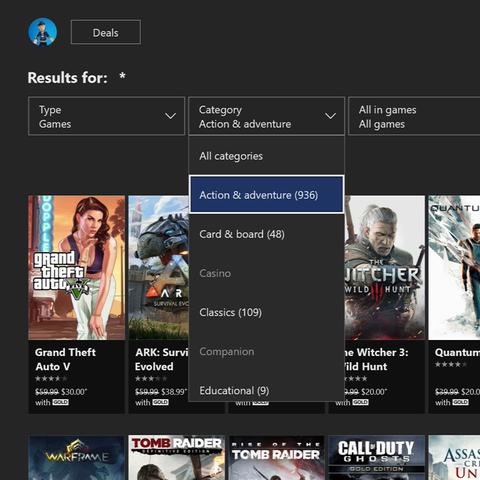The width and height of the screenshot is (480, 480).
Task: Select All categories option
Action: pyautogui.click(x=266, y=156)
